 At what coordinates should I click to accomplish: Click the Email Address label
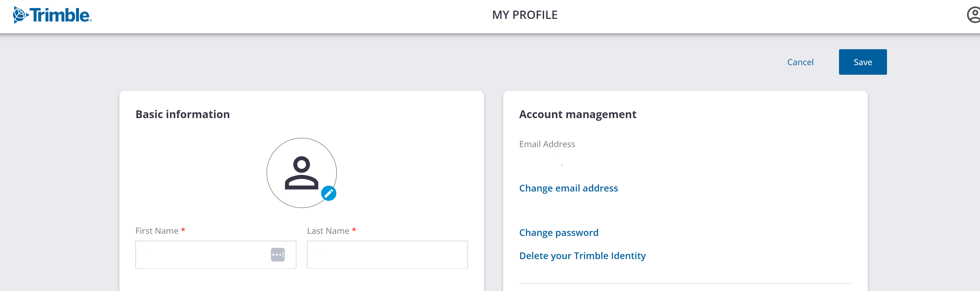click(547, 144)
